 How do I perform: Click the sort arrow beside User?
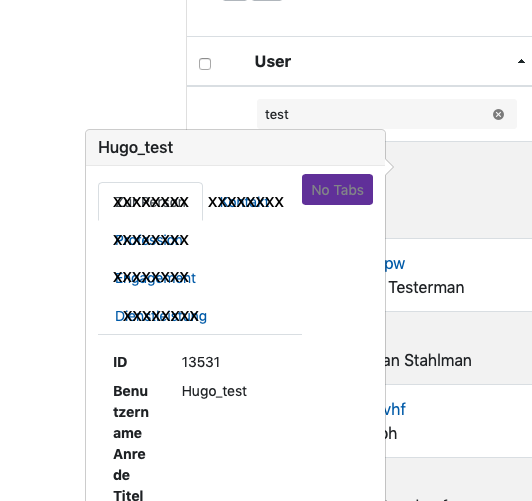(521, 61)
